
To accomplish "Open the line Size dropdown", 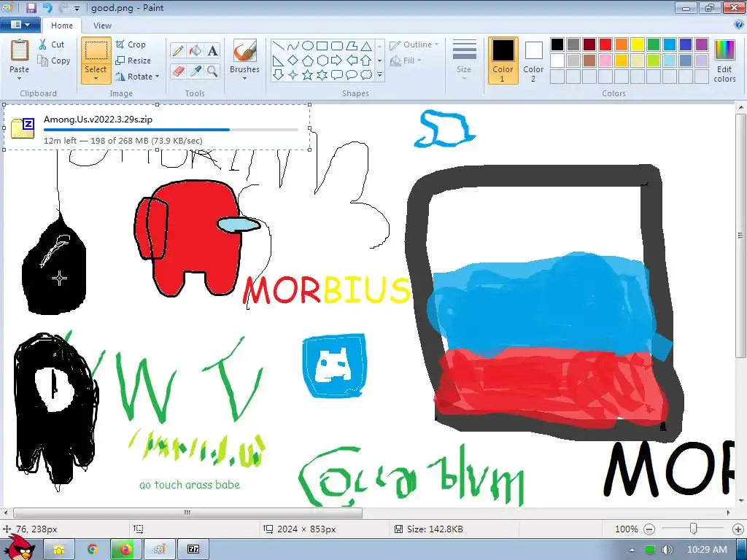I will (464, 60).
